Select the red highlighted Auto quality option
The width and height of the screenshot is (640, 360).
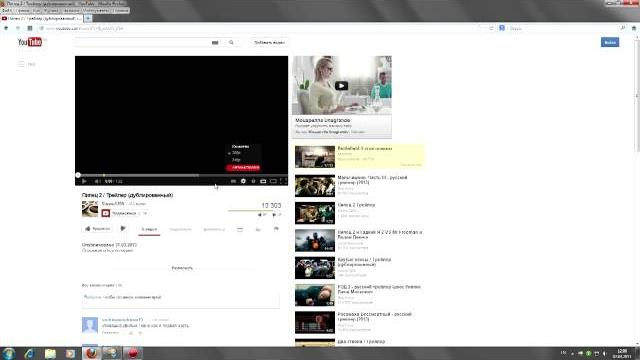243,168
